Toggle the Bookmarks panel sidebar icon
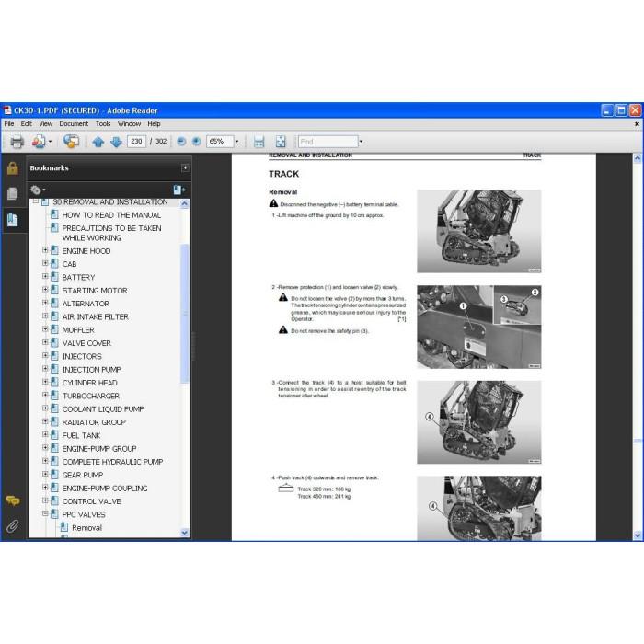Viewport: 644px width, 644px height. pyautogui.click(x=12, y=220)
